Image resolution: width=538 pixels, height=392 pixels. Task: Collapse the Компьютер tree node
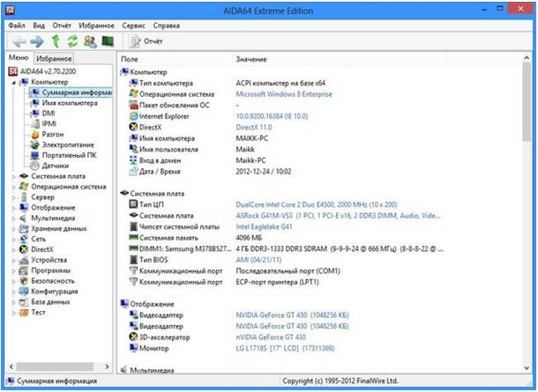click(14, 81)
